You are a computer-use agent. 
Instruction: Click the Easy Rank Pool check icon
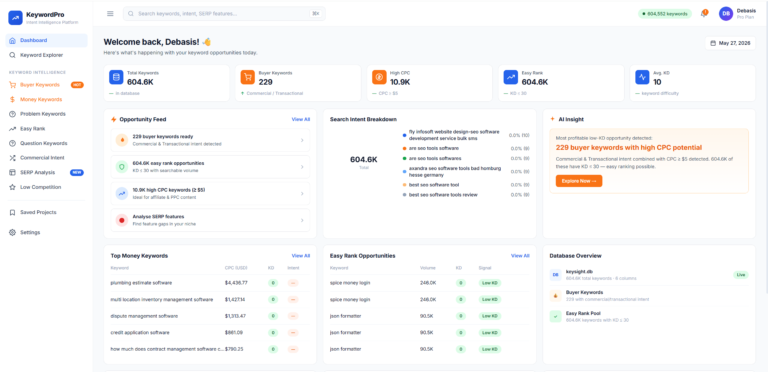point(555,316)
